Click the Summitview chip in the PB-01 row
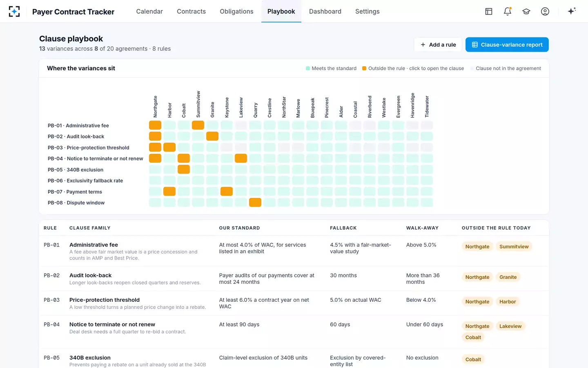The height and width of the screenshot is (368, 588). (x=514, y=247)
